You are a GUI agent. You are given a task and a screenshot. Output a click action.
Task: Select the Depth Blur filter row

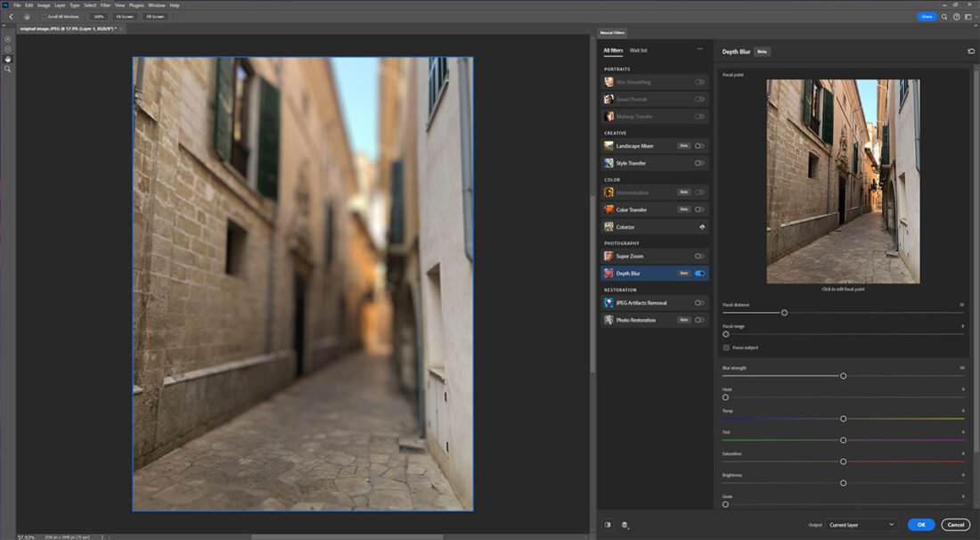[655, 274]
